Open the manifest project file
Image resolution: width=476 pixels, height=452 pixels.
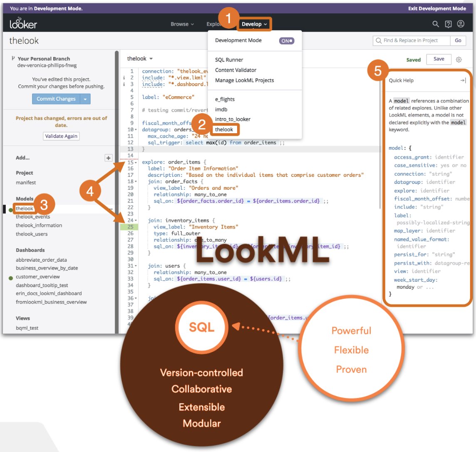click(x=26, y=182)
